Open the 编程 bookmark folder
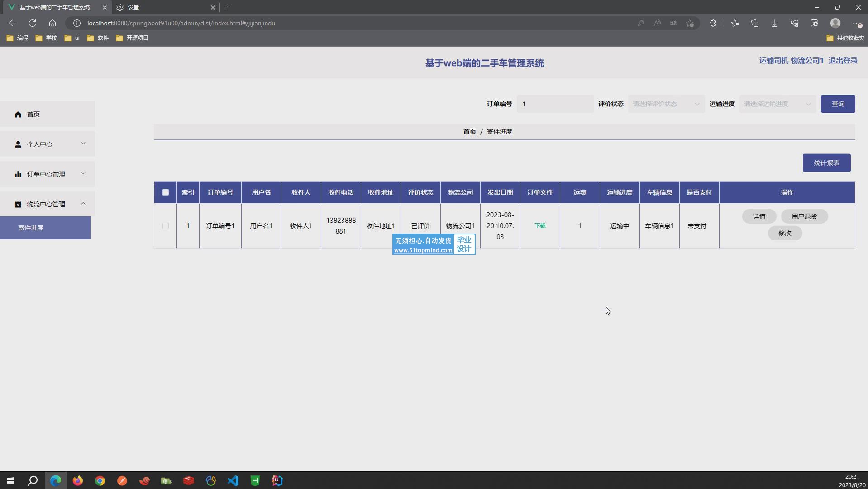The width and height of the screenshot is (868, 489). coord(17,38)
